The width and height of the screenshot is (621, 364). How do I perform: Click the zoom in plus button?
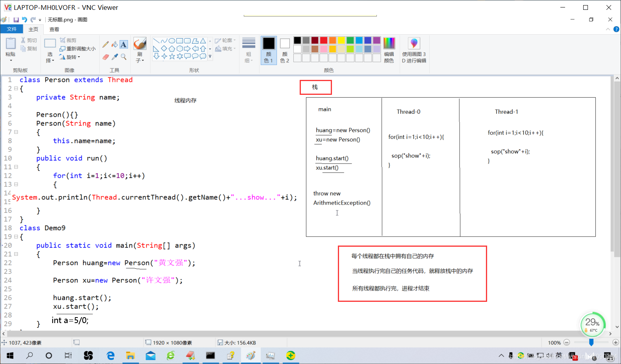(615, 342)
